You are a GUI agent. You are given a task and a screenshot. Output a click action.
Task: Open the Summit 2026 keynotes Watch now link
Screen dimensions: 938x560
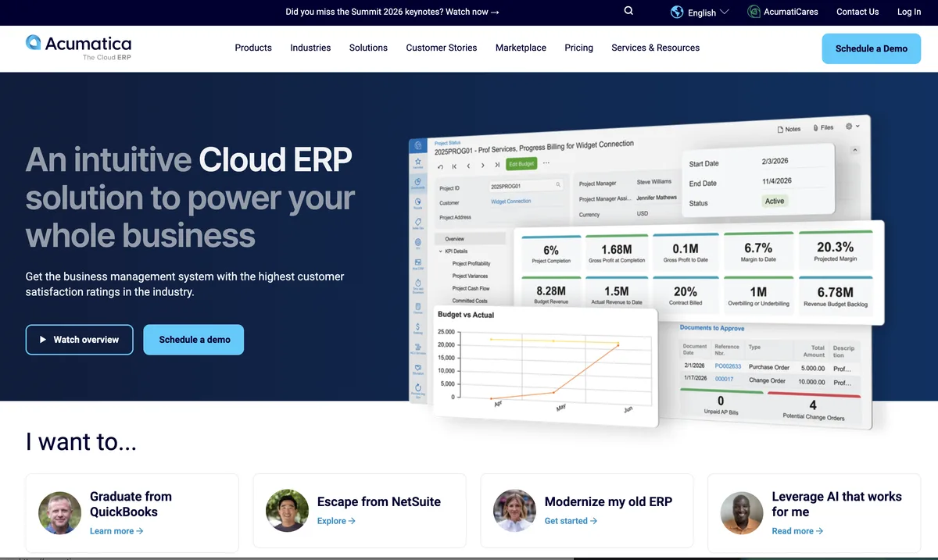point(392,12)
